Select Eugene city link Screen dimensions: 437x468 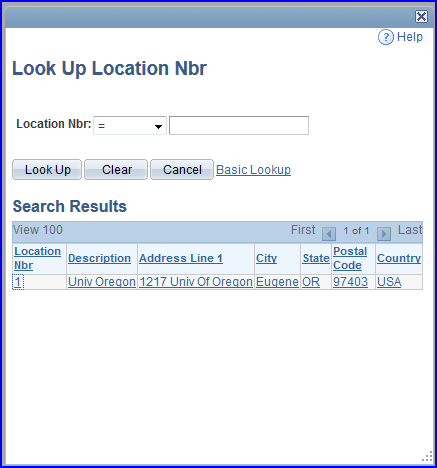(x=277, y=282)
